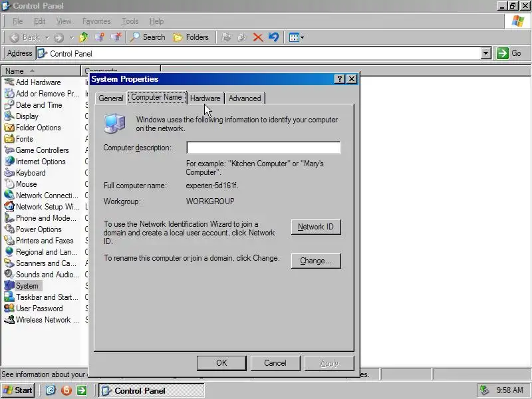Click the experien-5d161f. computer name text

pyautogui.click(x=212, y=186)
